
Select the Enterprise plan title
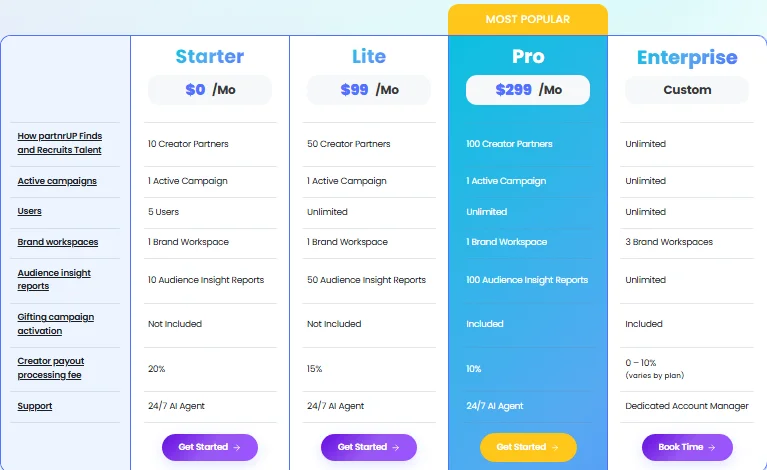tap(687, 57)
